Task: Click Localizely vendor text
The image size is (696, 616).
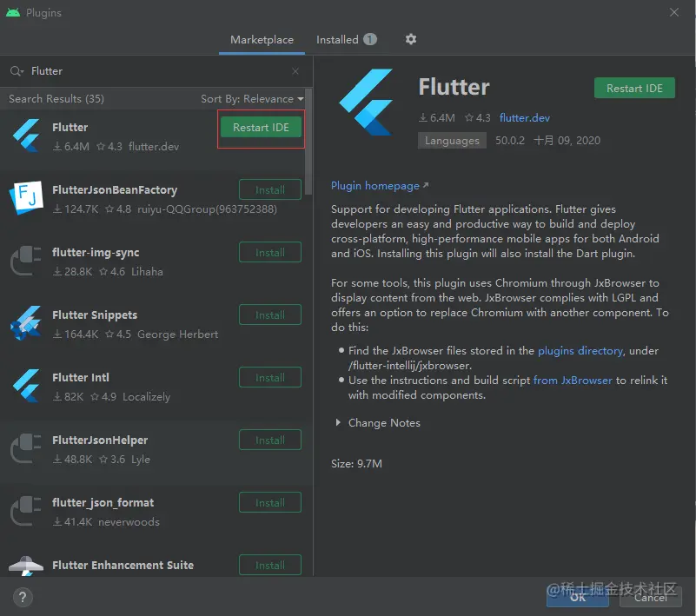Action: (146, 397)
